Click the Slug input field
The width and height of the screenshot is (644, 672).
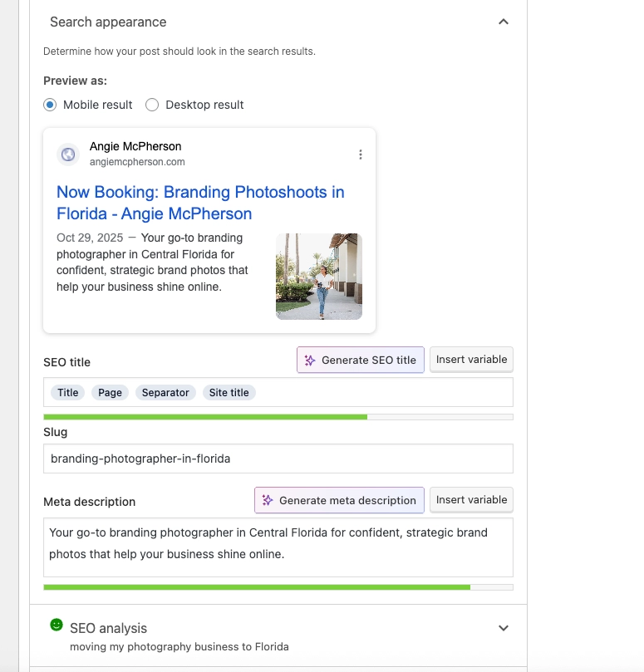point(278,459)
